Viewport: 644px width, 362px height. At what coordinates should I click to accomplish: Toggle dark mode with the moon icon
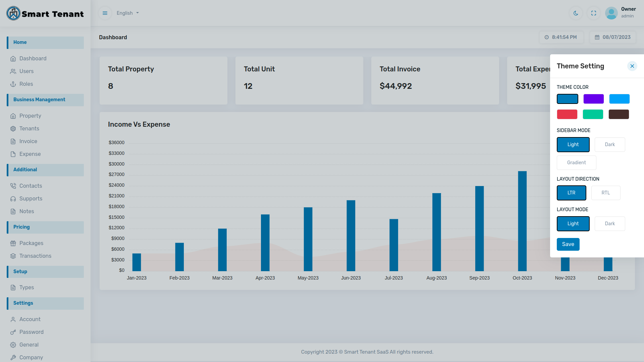coord(576,13)
